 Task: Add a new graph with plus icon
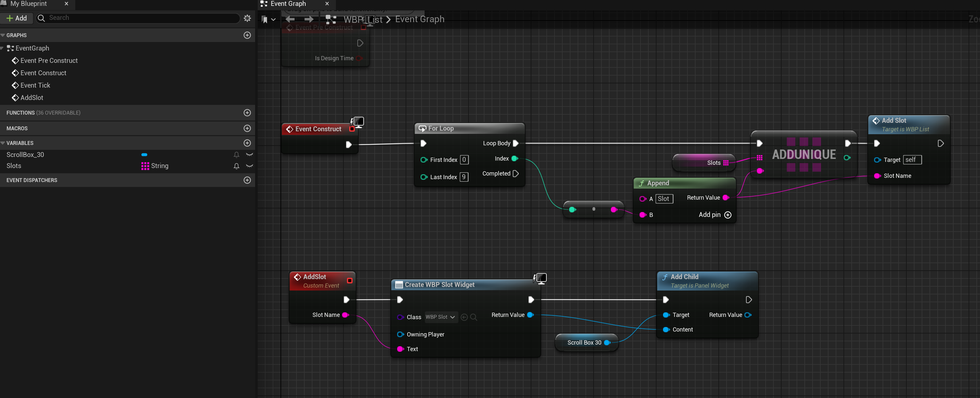(x=247, y=35)
